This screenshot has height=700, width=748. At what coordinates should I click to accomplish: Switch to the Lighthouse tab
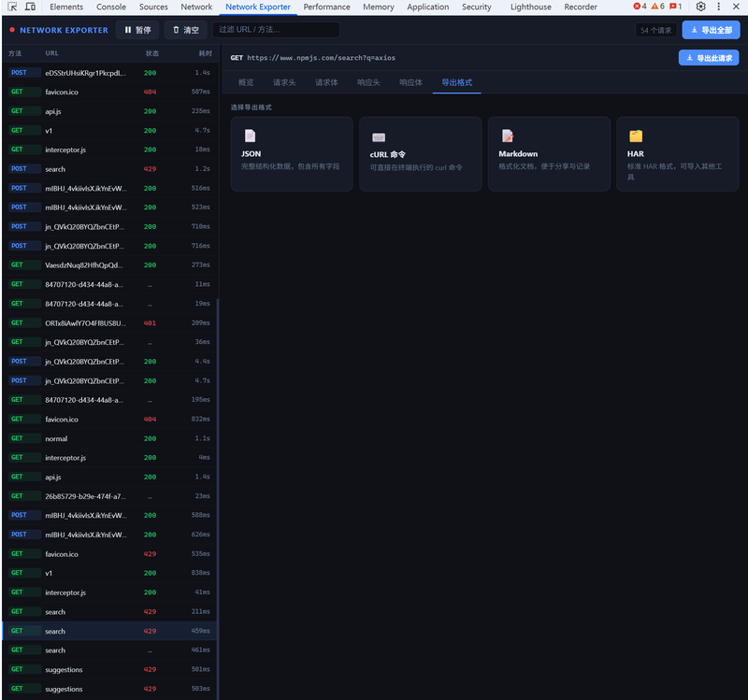[x=530, y=7]
